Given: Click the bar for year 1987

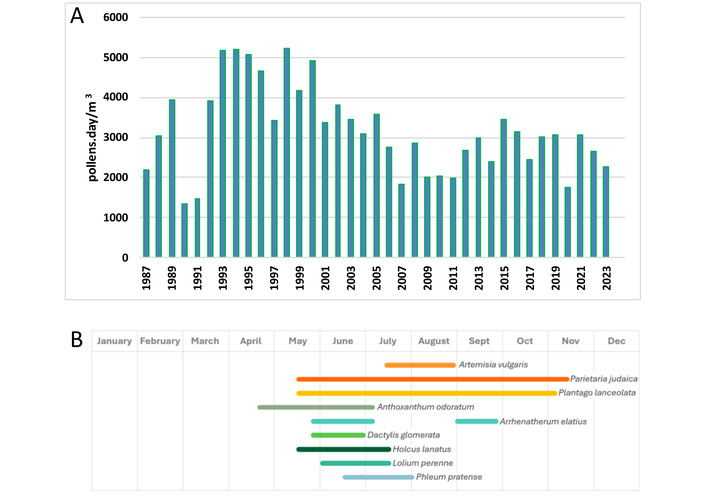Looking at the screenshot, I should click(x=146, y=213).
